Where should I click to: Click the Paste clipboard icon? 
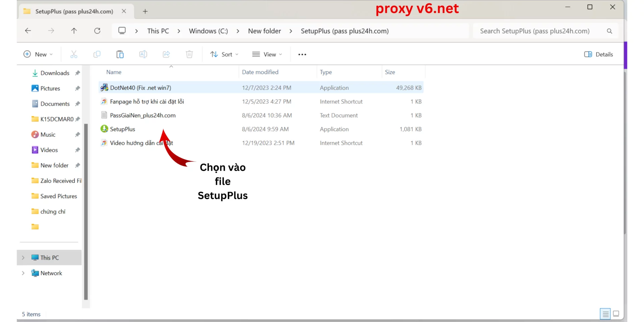120,54
